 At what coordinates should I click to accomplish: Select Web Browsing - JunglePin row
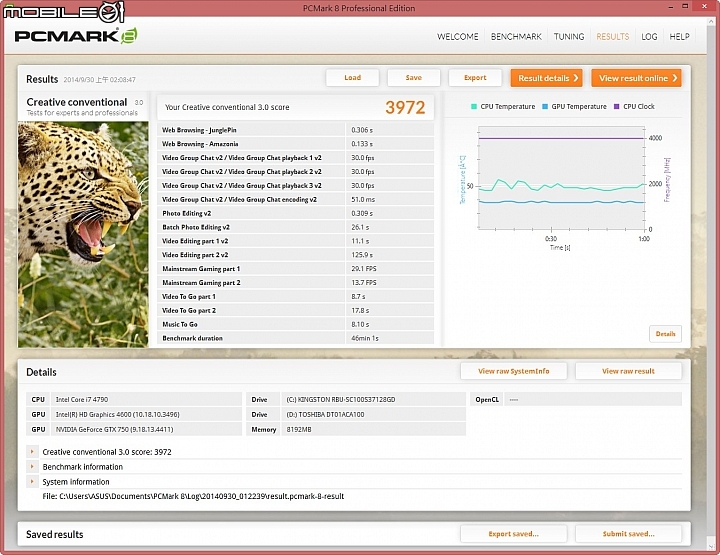point(295,130)
